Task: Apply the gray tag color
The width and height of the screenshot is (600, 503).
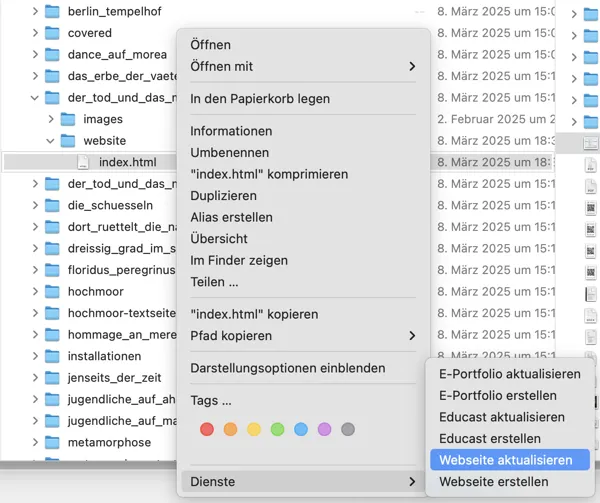Action: pyautogui.click(x=348, y=429)
